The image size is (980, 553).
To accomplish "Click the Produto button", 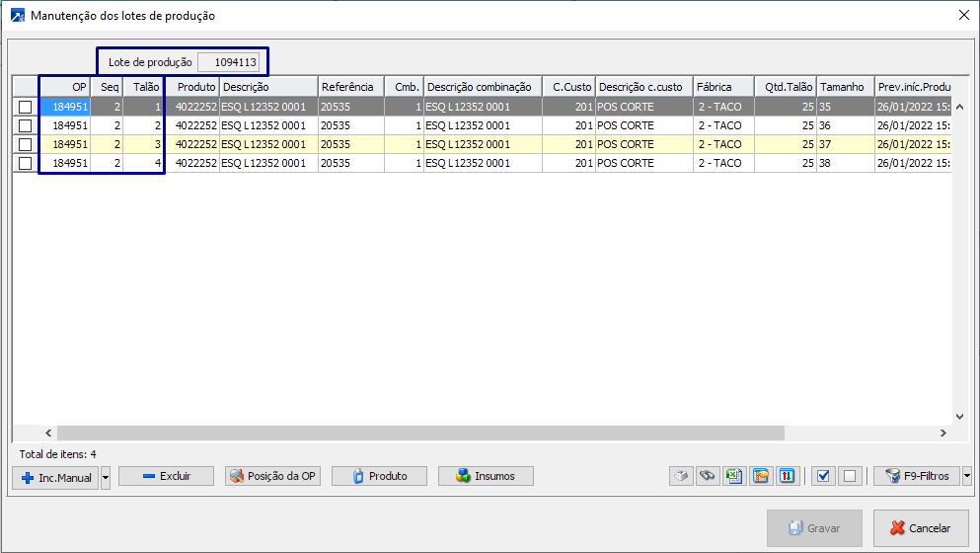I will point(379,476).
